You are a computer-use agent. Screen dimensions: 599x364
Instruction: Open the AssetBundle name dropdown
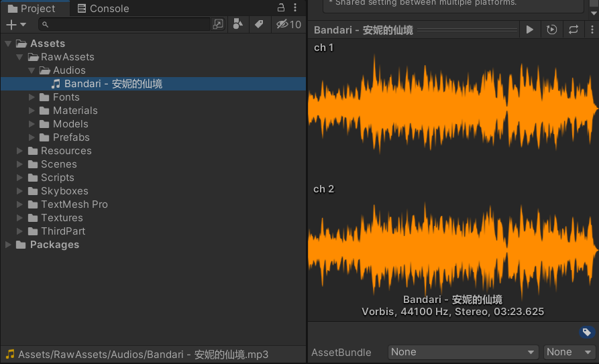[463, 352]
